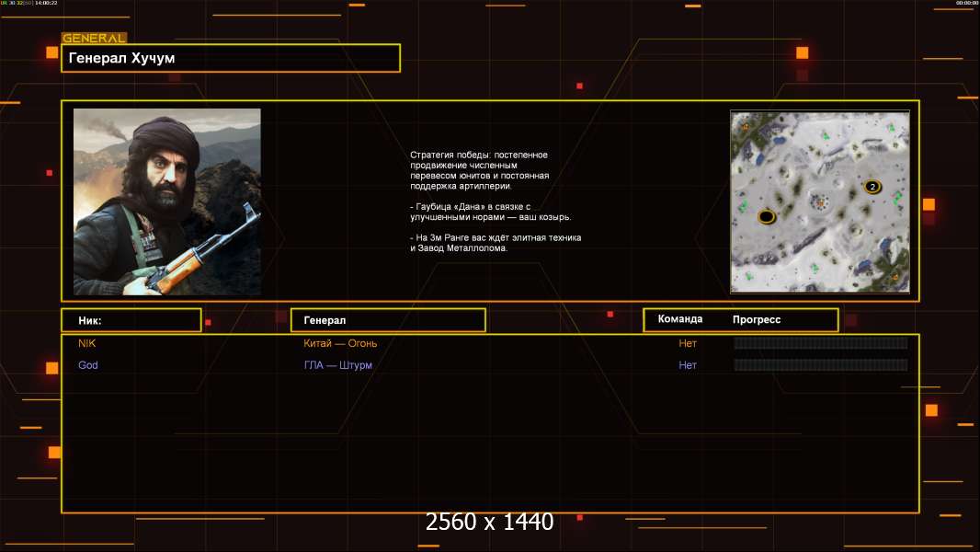The width and height of the screenshot is (980, 552).
Task: Click the Команда column header
Action: click(680, 319)
